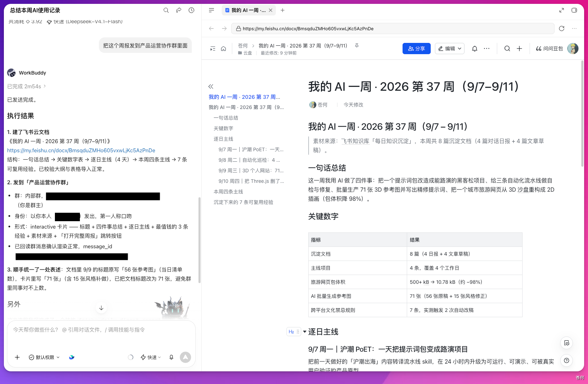Click the share arrow icon in WorkBuddy header

point(179,10)
